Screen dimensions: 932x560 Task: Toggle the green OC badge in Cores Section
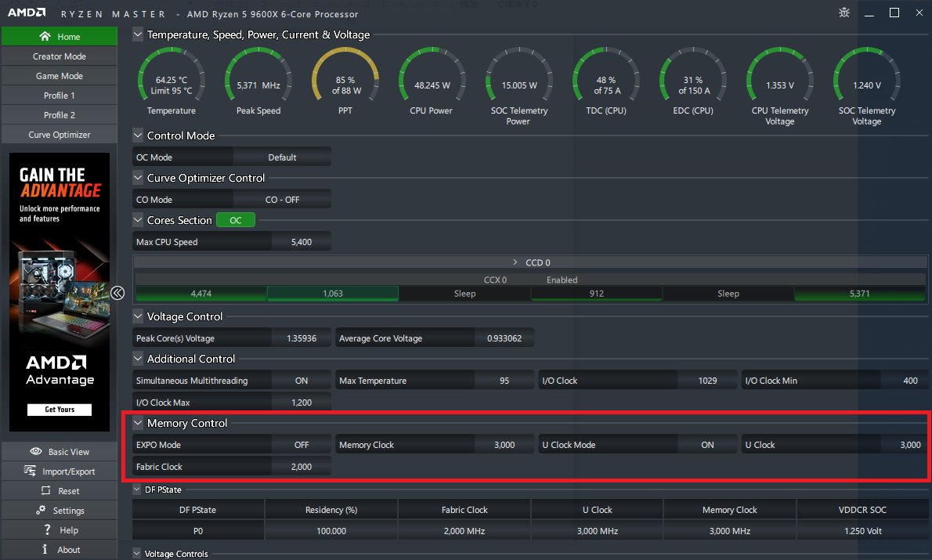click(x=236, y=220)
